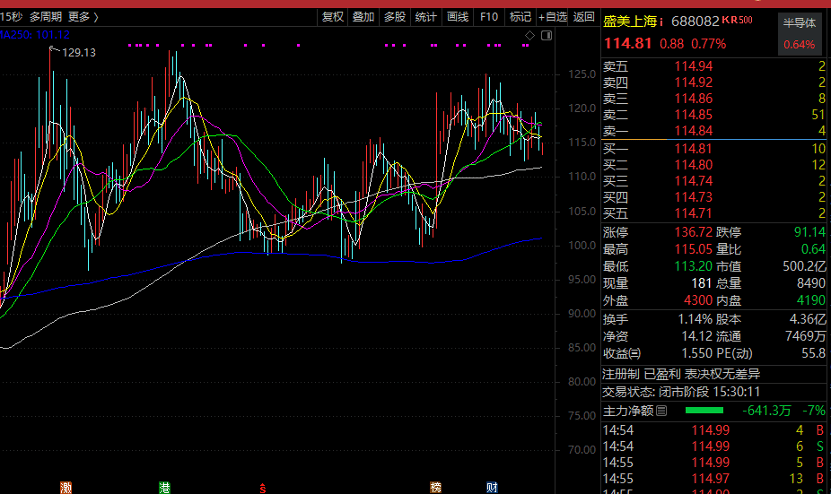The width and height of the screenshot is (832, 494).
Task: Click the diamond icon above chart
Action: [530, 36]
